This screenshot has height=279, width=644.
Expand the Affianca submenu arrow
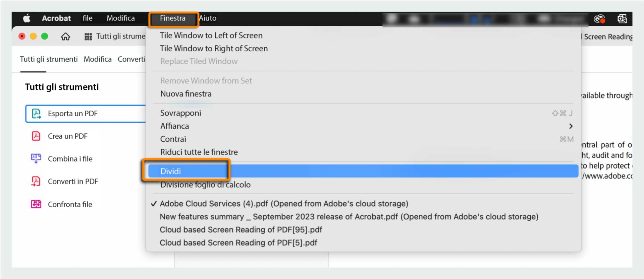tap(571, 126)
